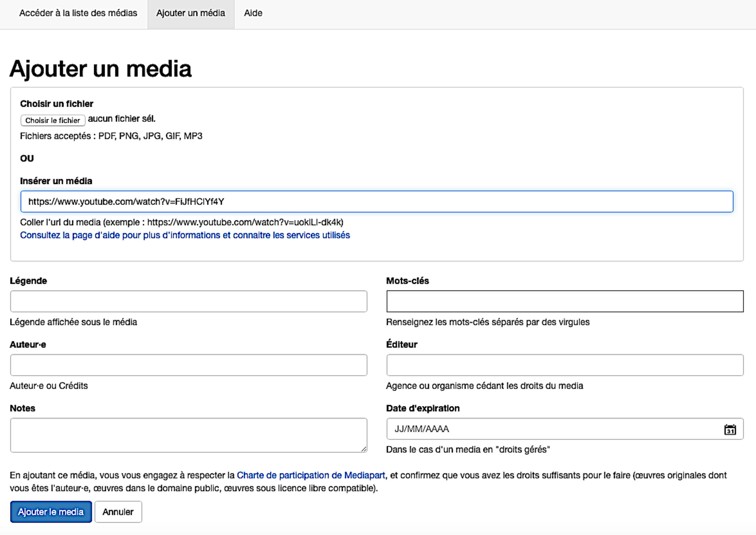Click the JJ/MM/AAAA date field

(515, 429)
